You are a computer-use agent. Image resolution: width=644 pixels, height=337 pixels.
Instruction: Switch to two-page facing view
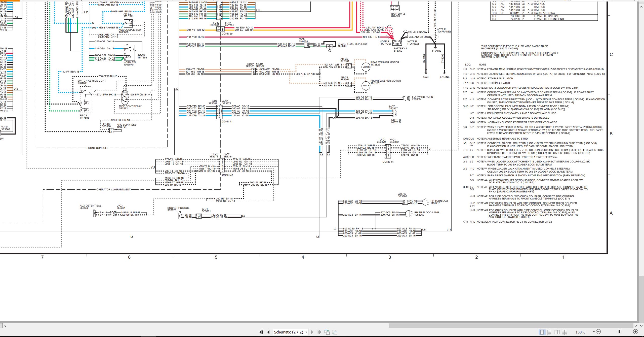point(557,332)
